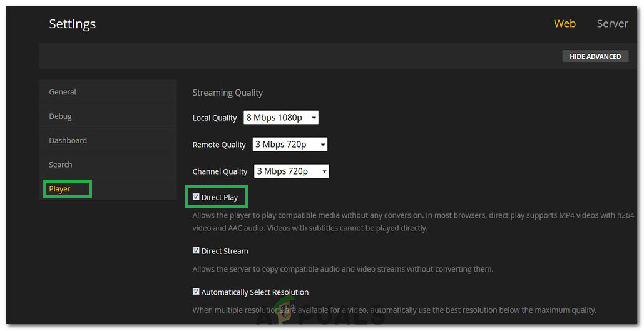
Task: Open the Channel Quality dropdown
Action: coord(292,171)
